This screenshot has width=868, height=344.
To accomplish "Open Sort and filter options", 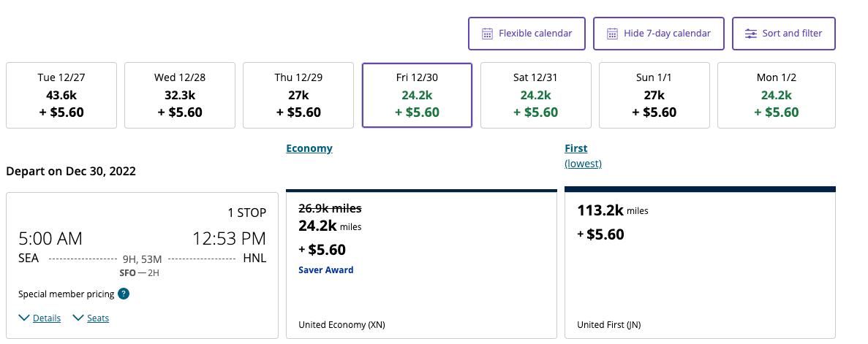I will point(784,34).
